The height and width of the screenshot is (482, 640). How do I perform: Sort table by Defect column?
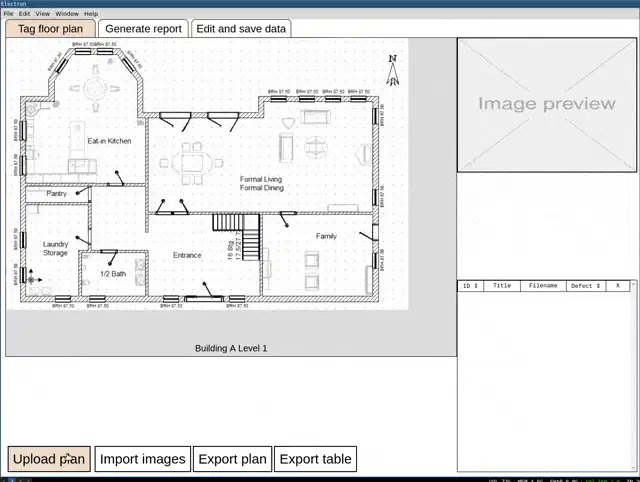tap(585, 286)
